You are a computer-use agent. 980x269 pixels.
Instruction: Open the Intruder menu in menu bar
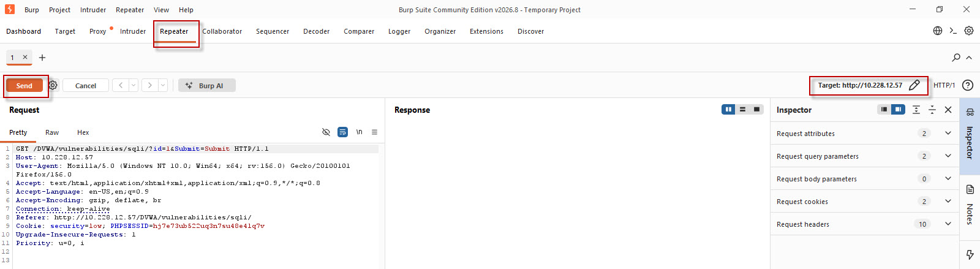click(x=93, y=10)
